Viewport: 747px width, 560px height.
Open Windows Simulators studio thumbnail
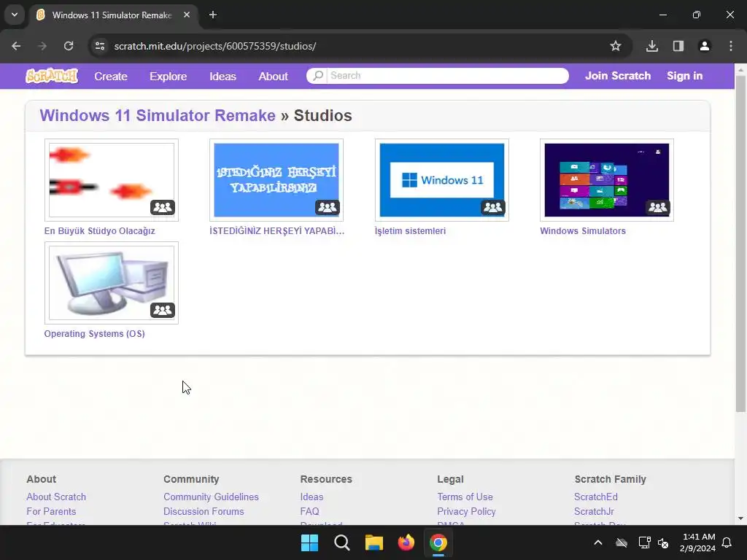[x=607, y=180]
